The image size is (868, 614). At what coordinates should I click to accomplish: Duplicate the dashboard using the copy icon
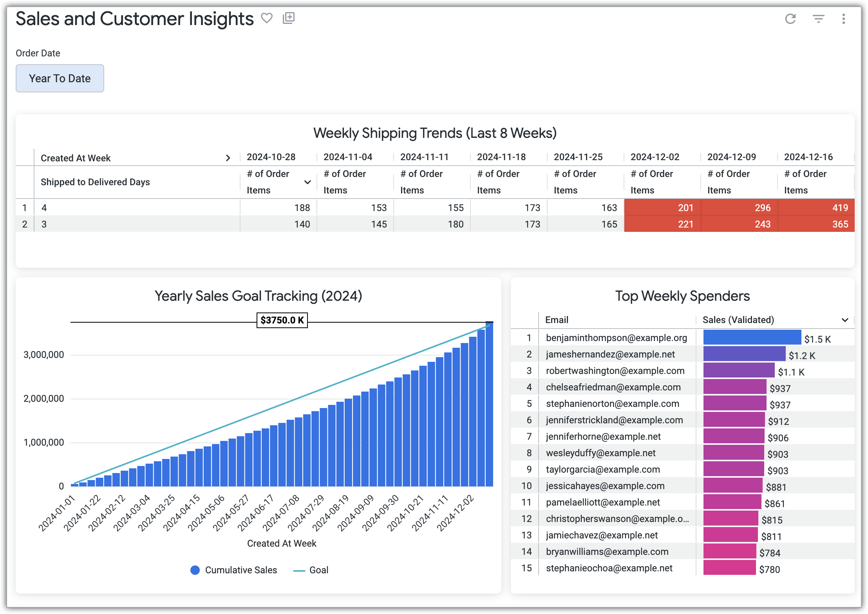[289, 18]
